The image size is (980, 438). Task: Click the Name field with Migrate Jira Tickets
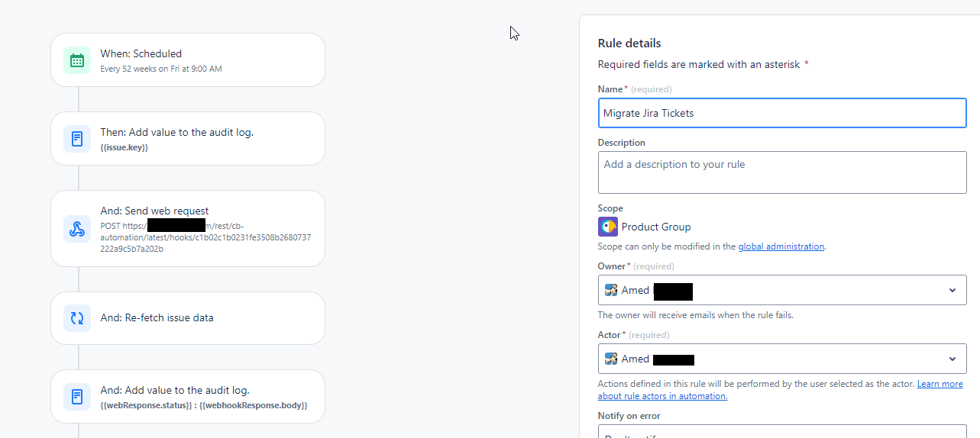(x=782, y=113)
